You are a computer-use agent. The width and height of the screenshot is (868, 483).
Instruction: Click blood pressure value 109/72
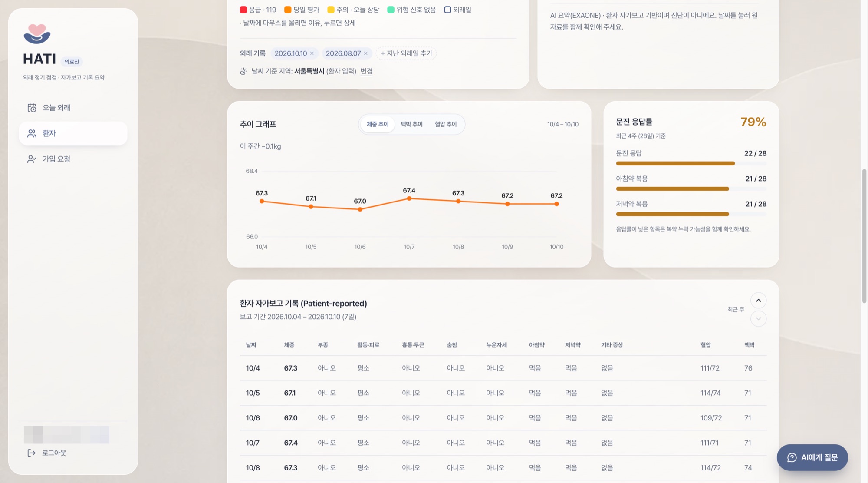711,418
